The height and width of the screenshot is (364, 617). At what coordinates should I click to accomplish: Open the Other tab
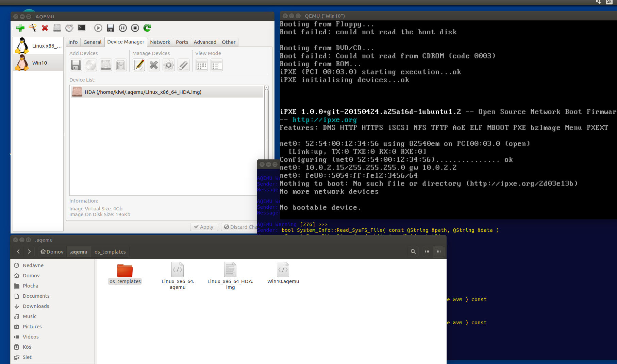[x=229, y=42]
